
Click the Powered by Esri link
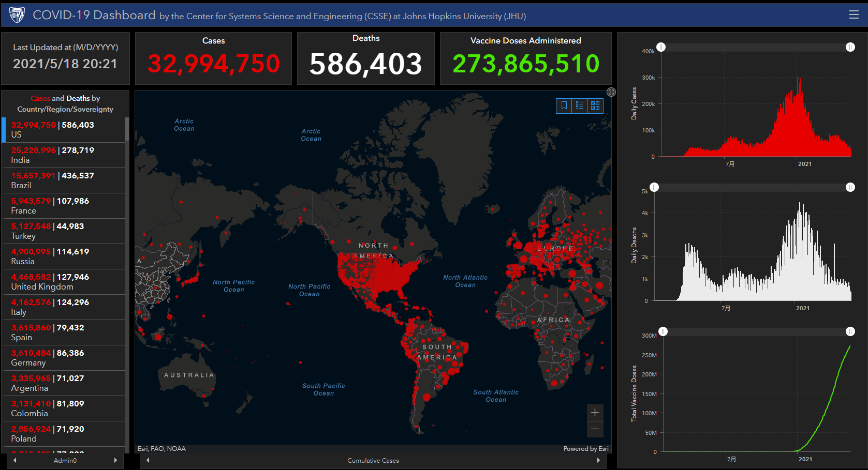click(585, 449)
